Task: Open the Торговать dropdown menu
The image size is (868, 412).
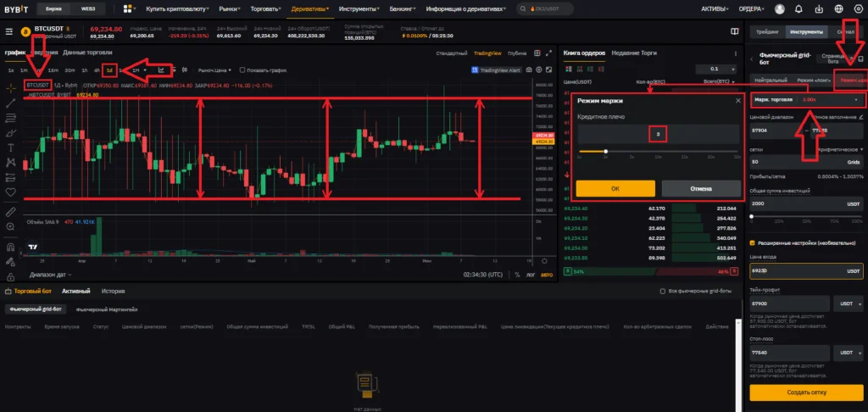Action: pyautogui.click(x=267, y=8)
